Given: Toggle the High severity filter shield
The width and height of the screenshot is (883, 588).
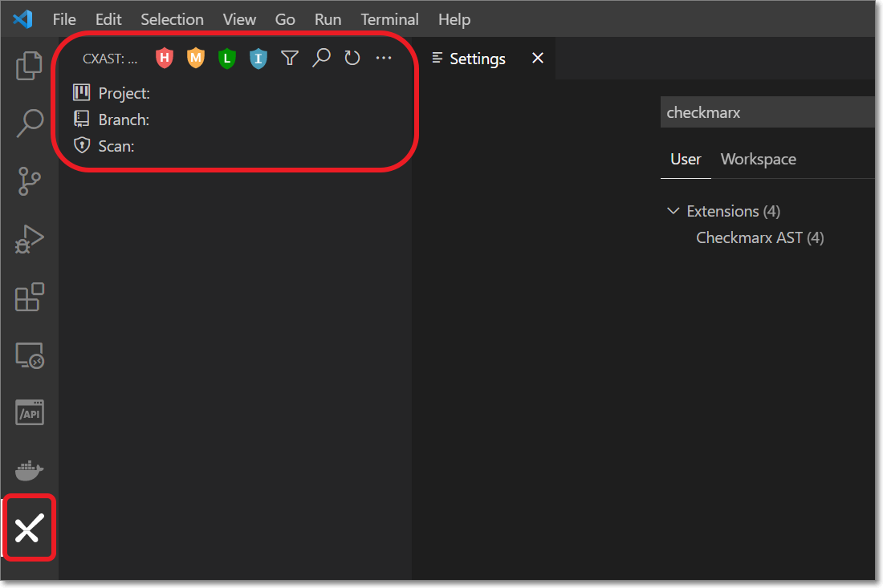Looking at the screenshot, I should (165, 58).
